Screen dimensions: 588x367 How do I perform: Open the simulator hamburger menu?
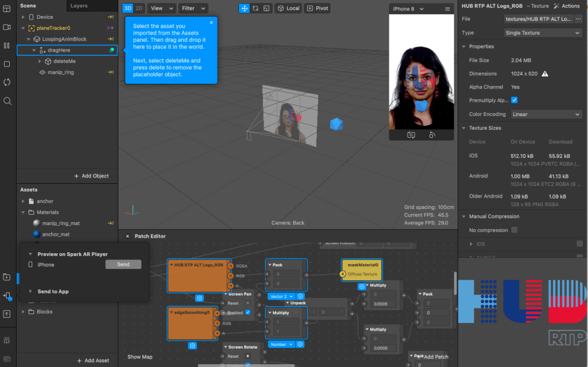[x=447, y=9]
